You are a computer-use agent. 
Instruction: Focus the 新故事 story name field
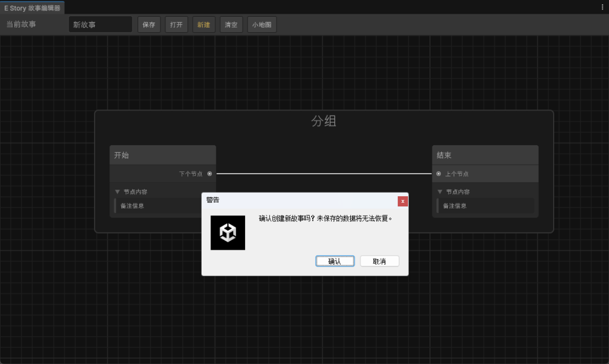coord(100,24)
